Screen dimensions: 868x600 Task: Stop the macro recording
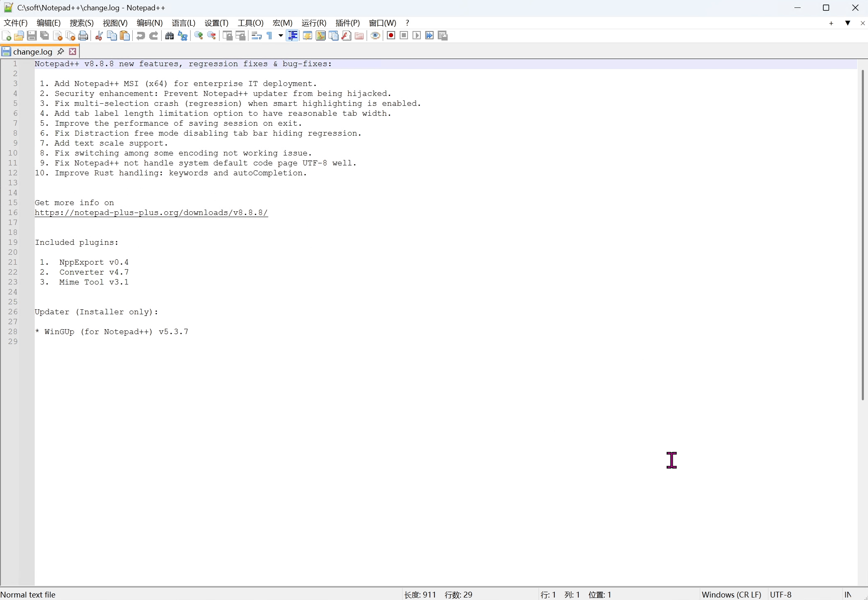[x=404, y=36]
